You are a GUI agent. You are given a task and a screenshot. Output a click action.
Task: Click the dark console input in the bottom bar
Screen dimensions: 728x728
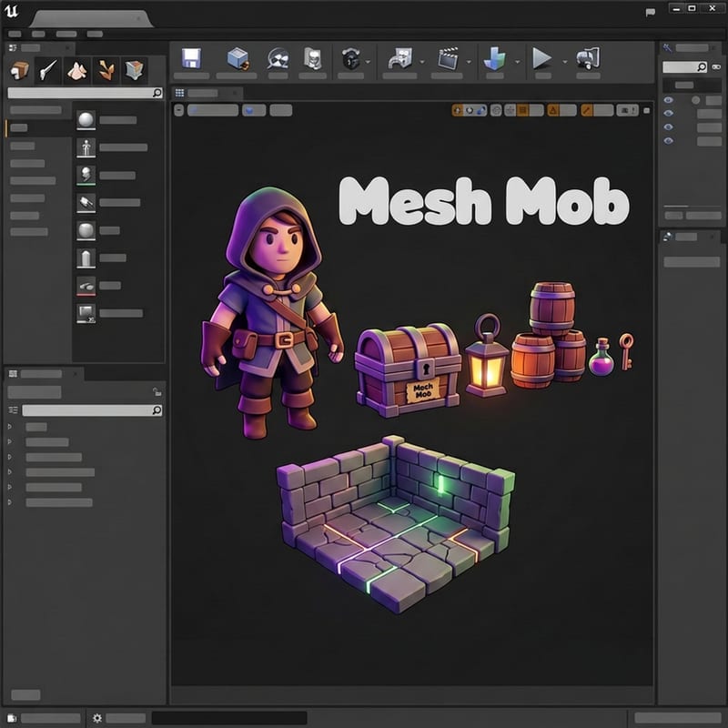[229, 718]
